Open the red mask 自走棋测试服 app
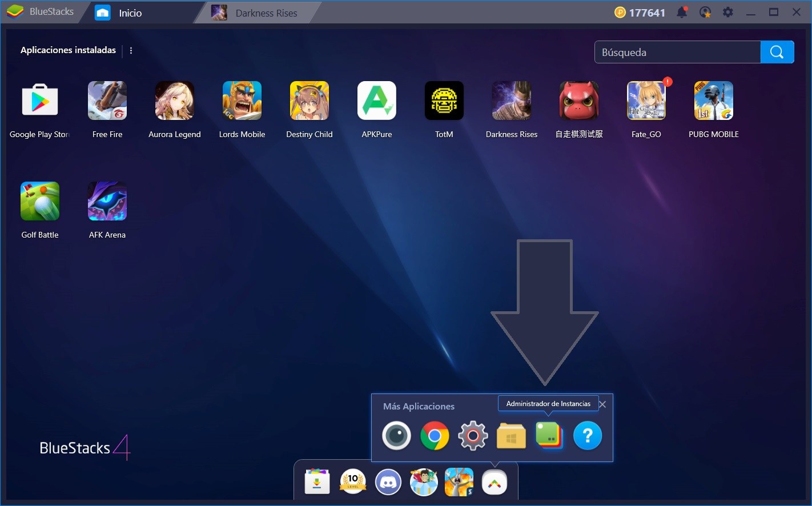Image resolution: width=812 pixels, height=506 pixels. click(x=579, y=101)
